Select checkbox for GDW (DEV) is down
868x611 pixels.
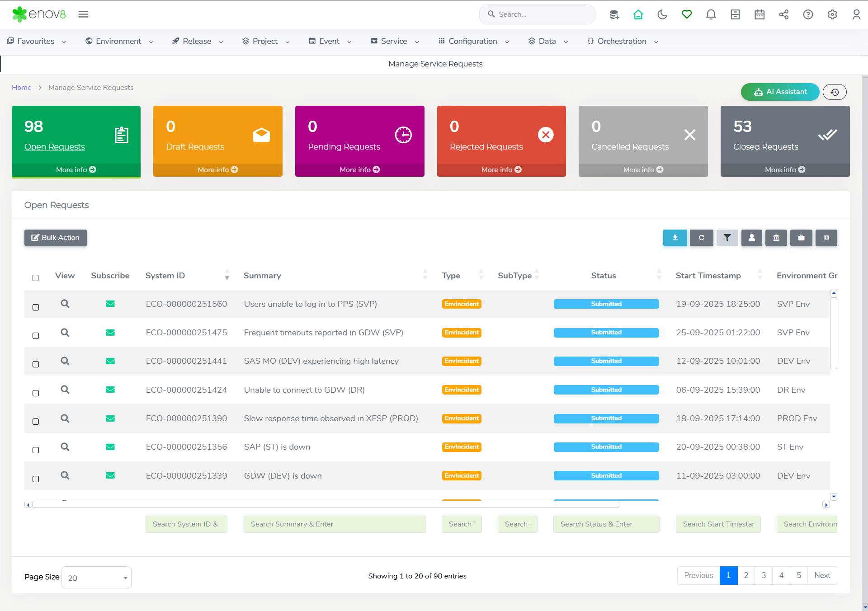coord(36,479)
